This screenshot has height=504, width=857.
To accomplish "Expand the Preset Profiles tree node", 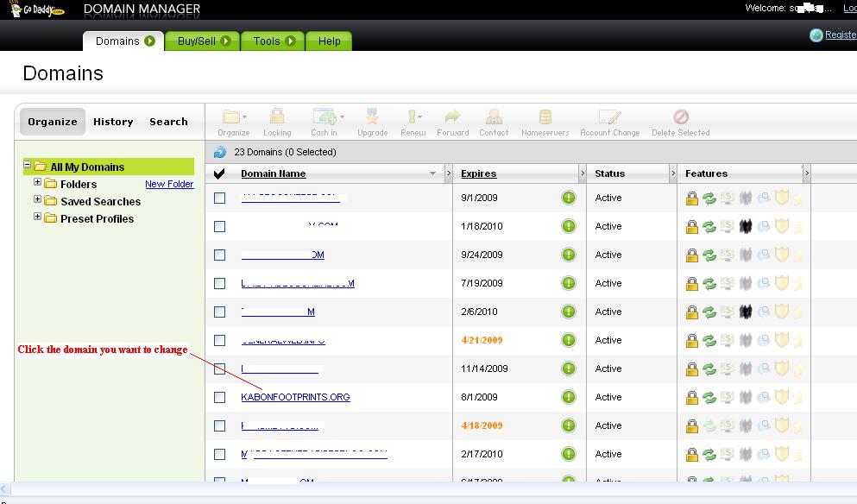I will coord(37,216).
